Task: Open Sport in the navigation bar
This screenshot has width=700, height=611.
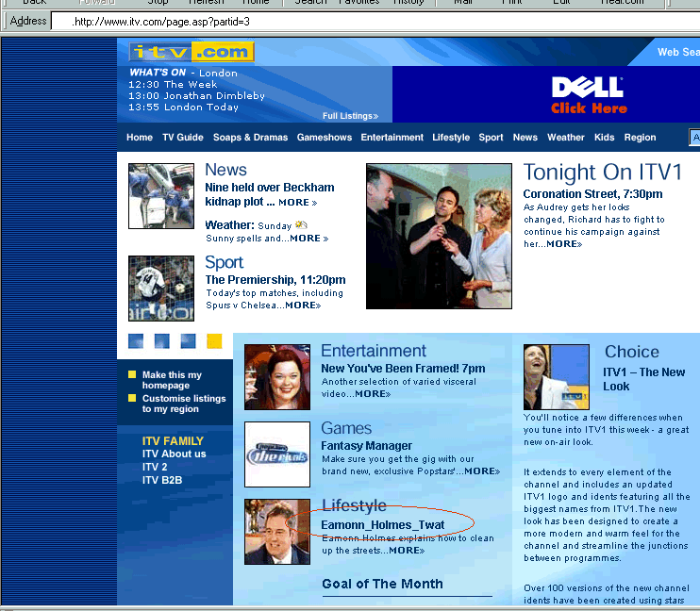Action: tap(492, 138)
